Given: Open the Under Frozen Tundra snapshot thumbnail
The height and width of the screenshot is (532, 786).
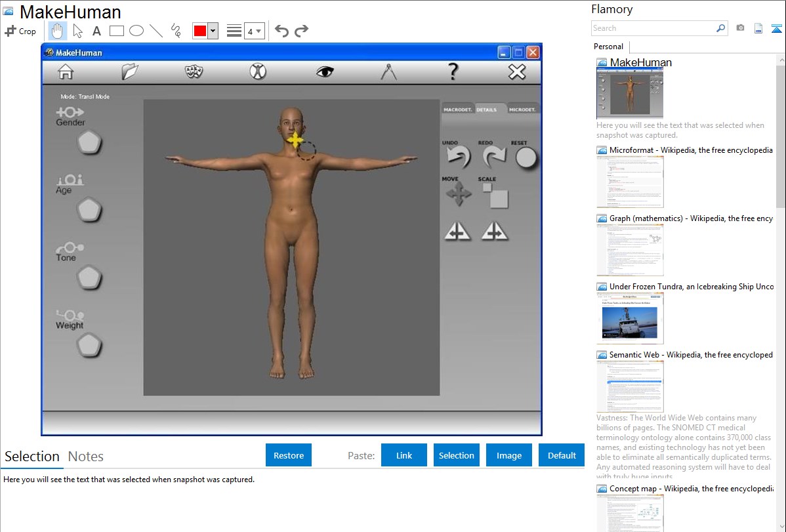Looking at the screenshot, I should [630, 318].
